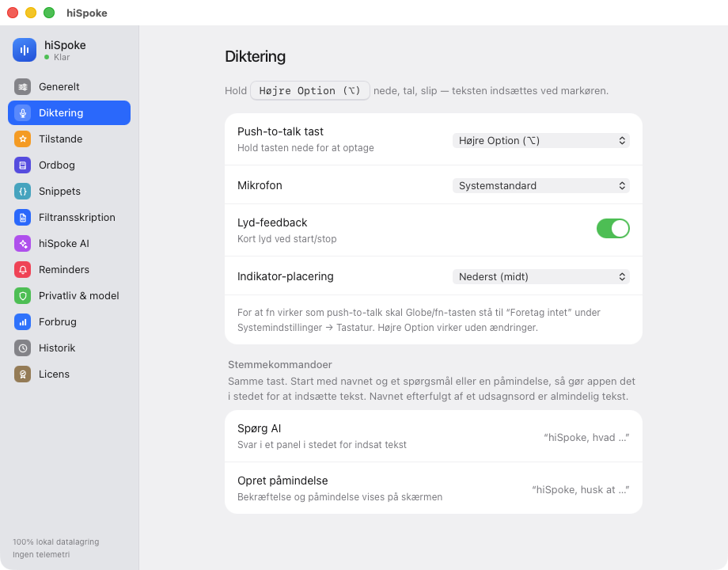Click the Snippets braces icon
Image resolution: width=728 pixels, height=570 pixels.
click(x=22, y=192)
